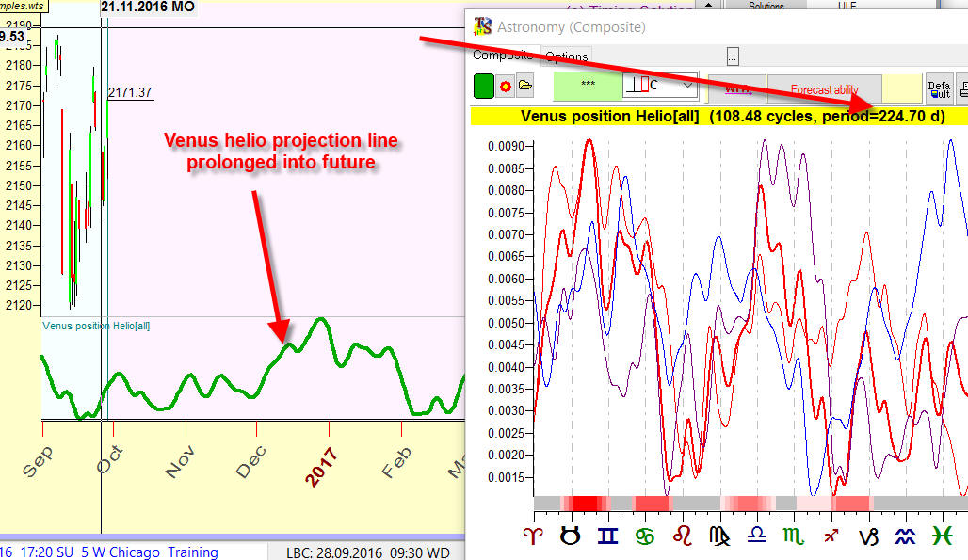
Task: Select the Capricorn zodiac symbol
Action: pyautogui.click(x=867, y=536)
